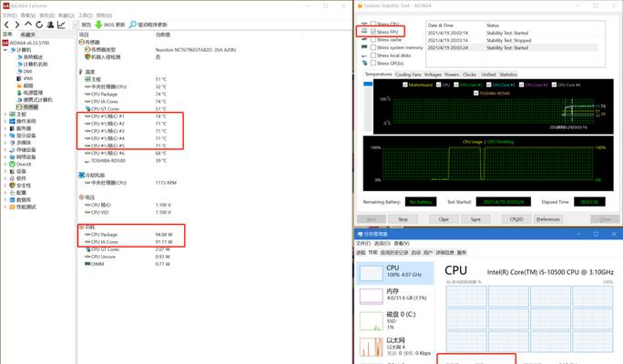The width and height of the screenshot is (623, 364).
Task: Select the 电源管理 tree item
Action: 30,93
